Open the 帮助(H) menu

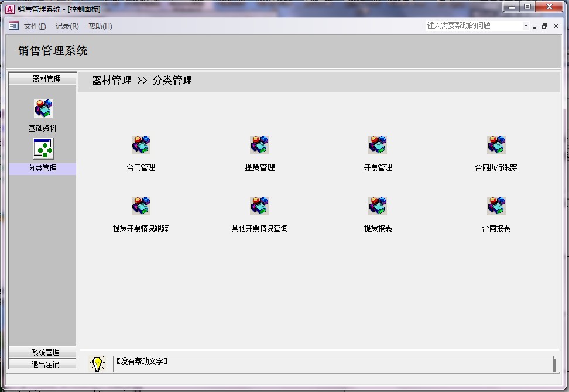click(x=100, y=26)
